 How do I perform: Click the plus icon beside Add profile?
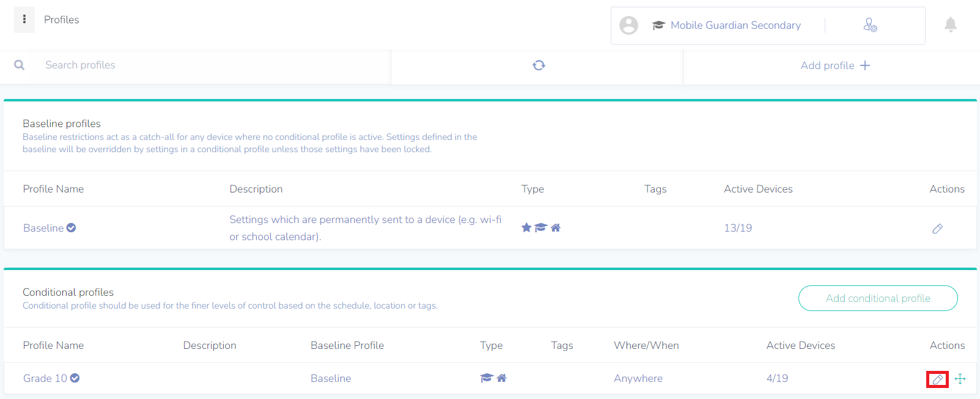(x=865, y=65)
